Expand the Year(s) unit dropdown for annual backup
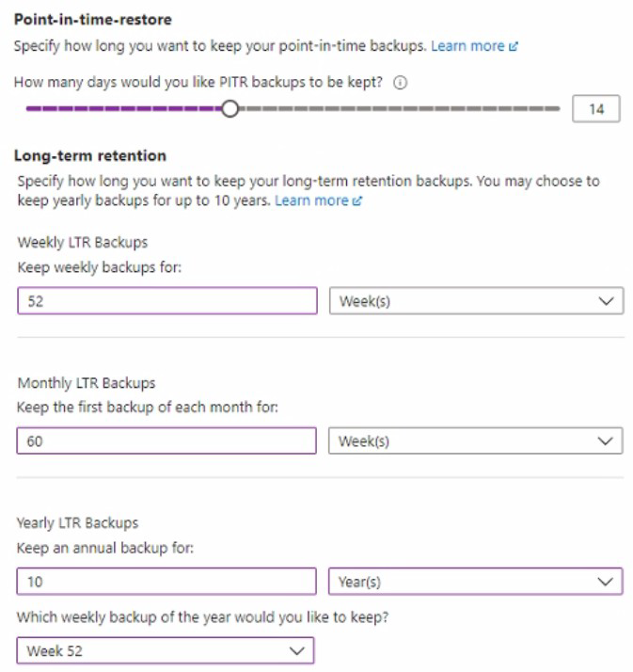633x672 pixels. tap(475, 582)
